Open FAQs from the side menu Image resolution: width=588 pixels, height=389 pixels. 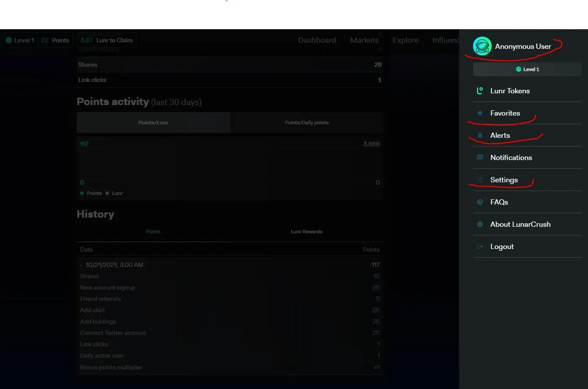[x=527, y=202]
